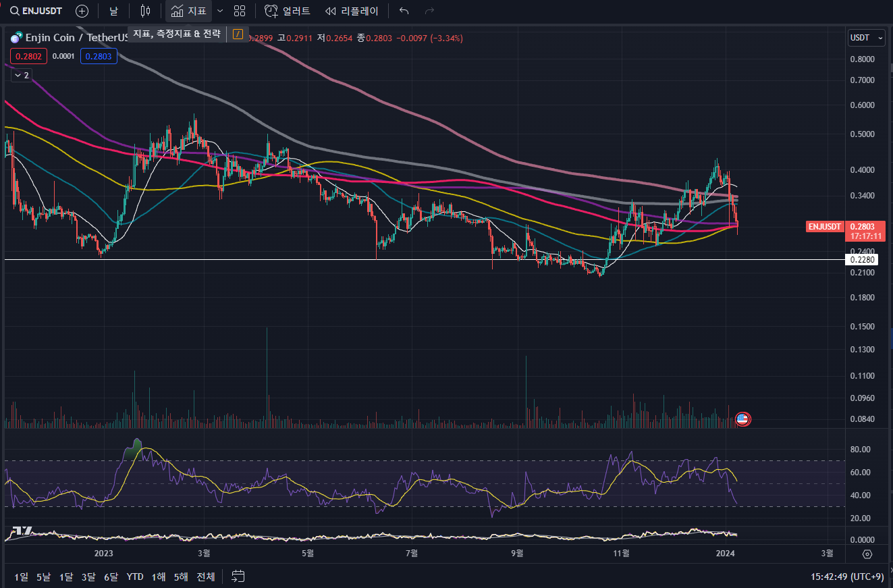This screenshot has width=893, height=588.
Task: Expand the indicators favorites dropdown arrow
Action: pyautogui.click(x=220, y=11)
